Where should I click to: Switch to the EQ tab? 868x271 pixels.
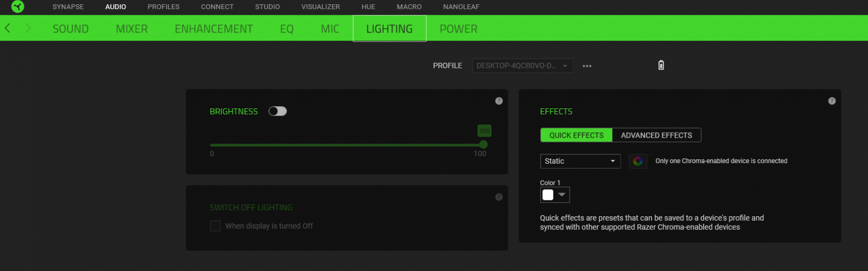[x=287, y=29]
